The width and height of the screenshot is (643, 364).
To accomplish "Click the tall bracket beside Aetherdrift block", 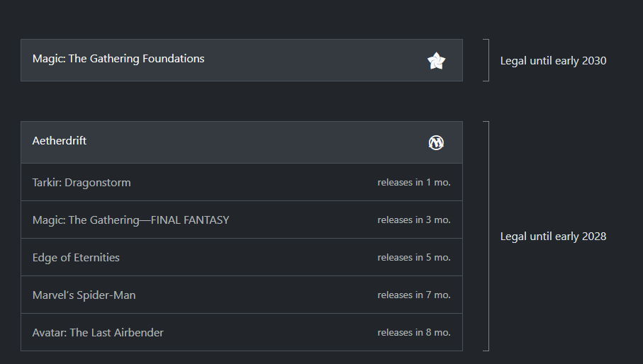I will [486, 237].
